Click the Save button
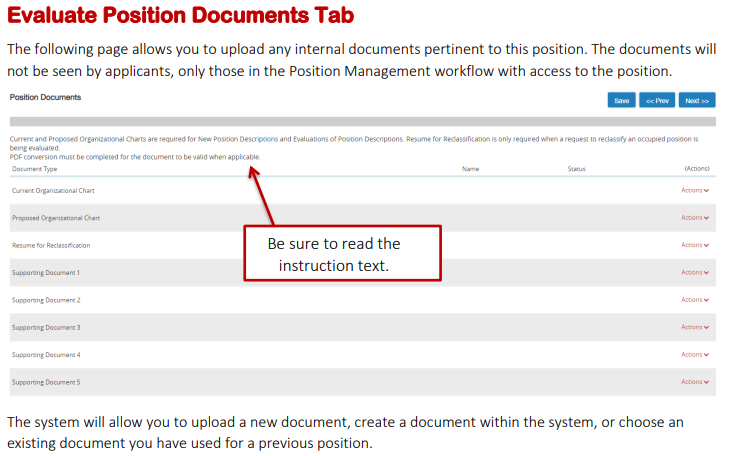 621,100
